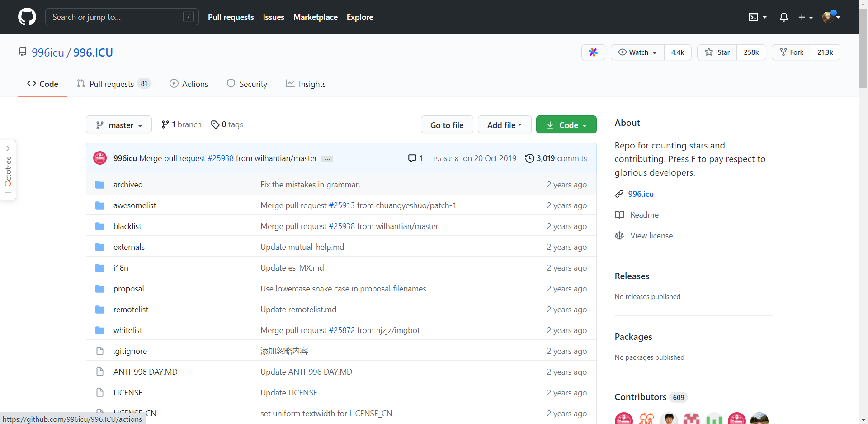The image size is (868, 424).
Task: Open the Add file dropdown
Action: pyautogui.click(x=505, y=125)
